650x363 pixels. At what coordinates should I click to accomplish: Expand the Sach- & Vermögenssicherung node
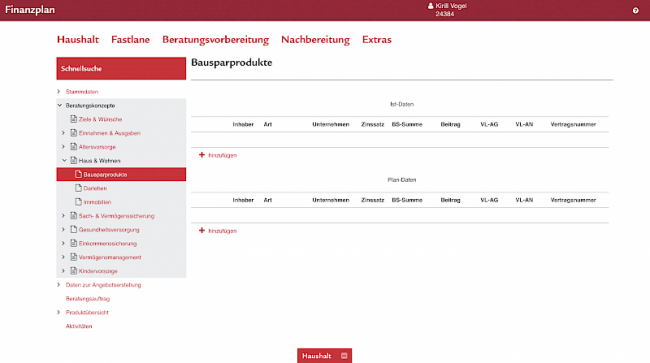tap(63, 215)
